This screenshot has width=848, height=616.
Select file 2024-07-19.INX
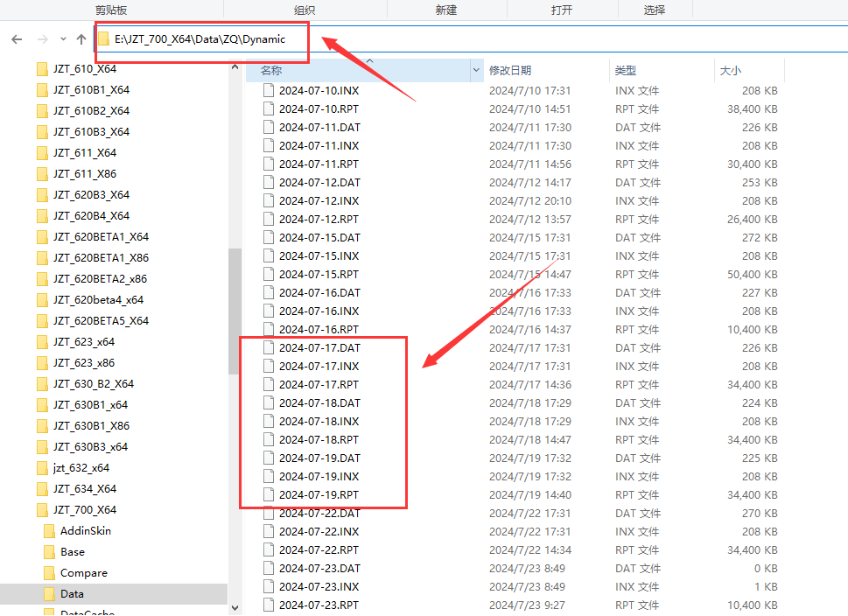pos(319,477)
